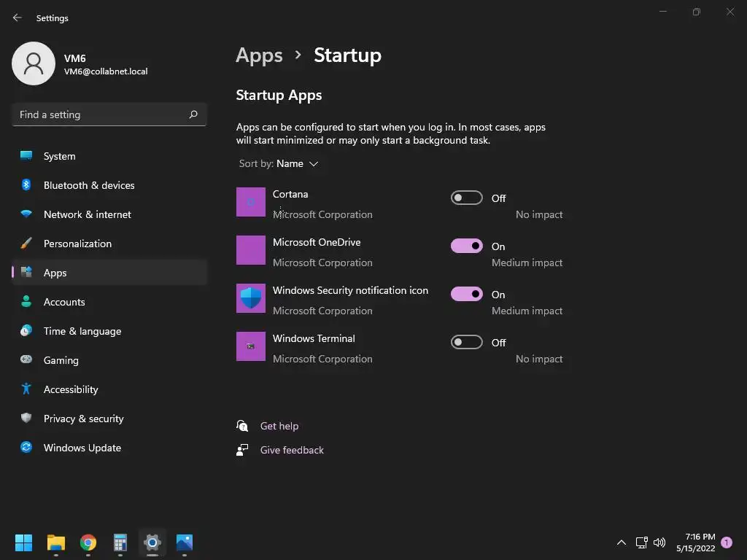This screenshot has width=747, height=560.
Task: Select Personalization in sidebar
Action: [109, 243]
